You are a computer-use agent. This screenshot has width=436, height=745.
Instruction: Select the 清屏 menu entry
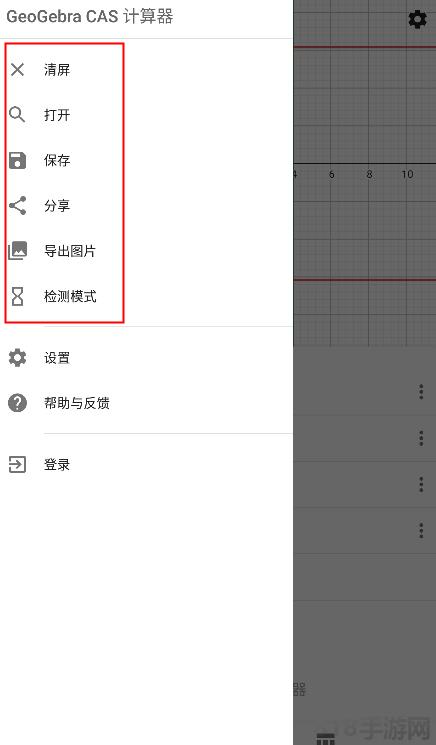pos(57,70)
